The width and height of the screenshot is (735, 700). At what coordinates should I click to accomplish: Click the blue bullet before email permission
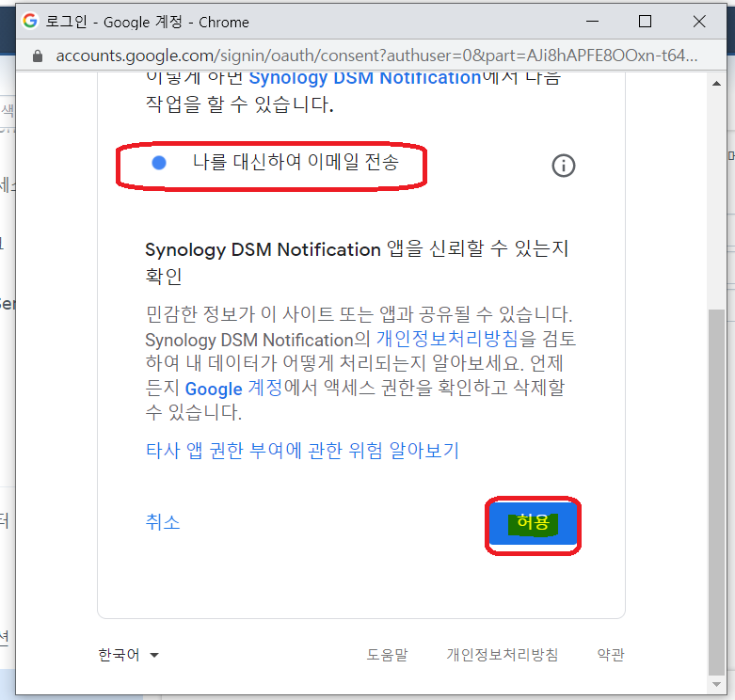pos(159,163)
